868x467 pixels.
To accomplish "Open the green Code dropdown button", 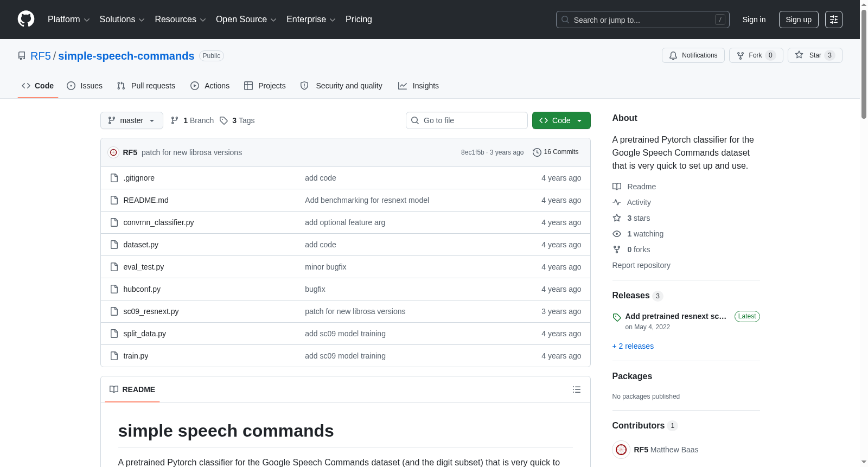I will [561, 120].
